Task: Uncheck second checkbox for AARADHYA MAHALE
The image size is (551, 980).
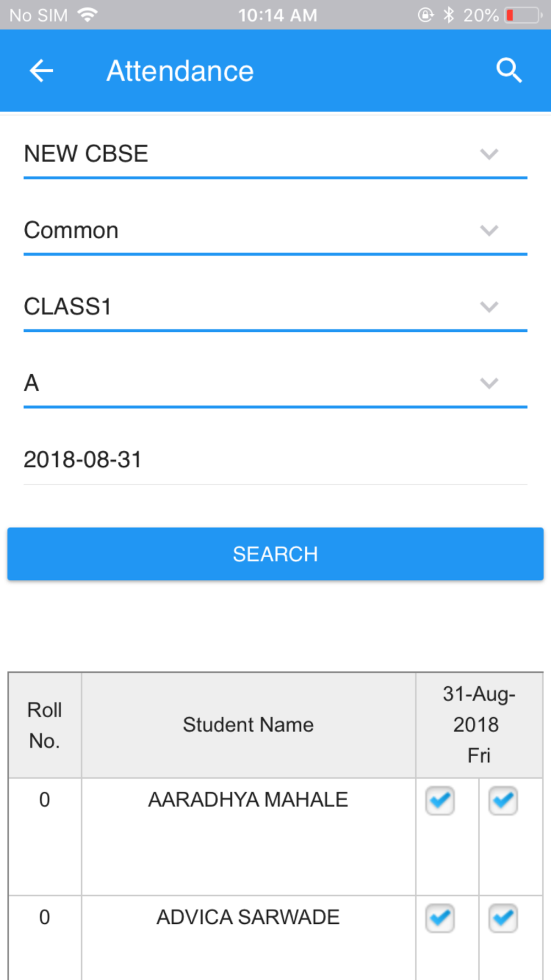Action: coord(503,801)
